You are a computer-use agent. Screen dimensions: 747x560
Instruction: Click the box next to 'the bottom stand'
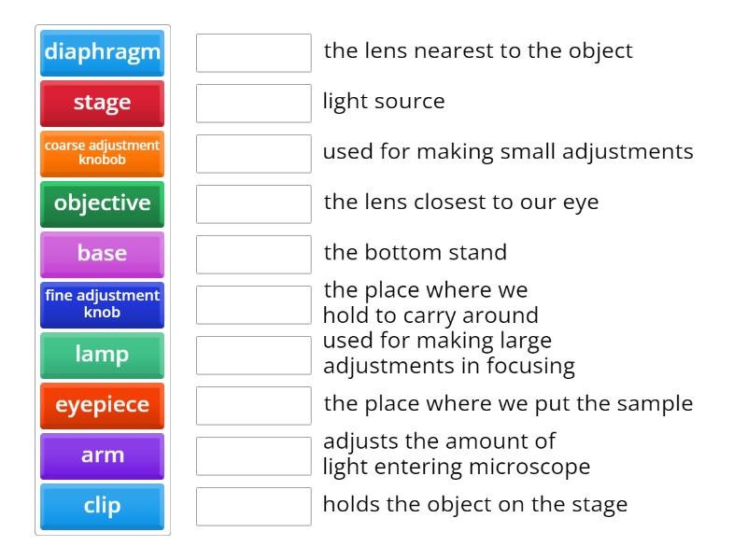click(253, 254)
